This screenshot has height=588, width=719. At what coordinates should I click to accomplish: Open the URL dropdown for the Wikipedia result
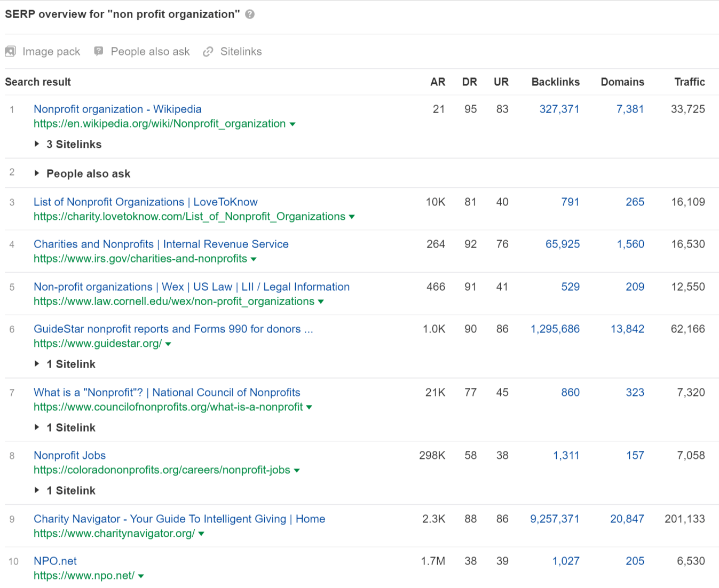click(x=293, y=123)
